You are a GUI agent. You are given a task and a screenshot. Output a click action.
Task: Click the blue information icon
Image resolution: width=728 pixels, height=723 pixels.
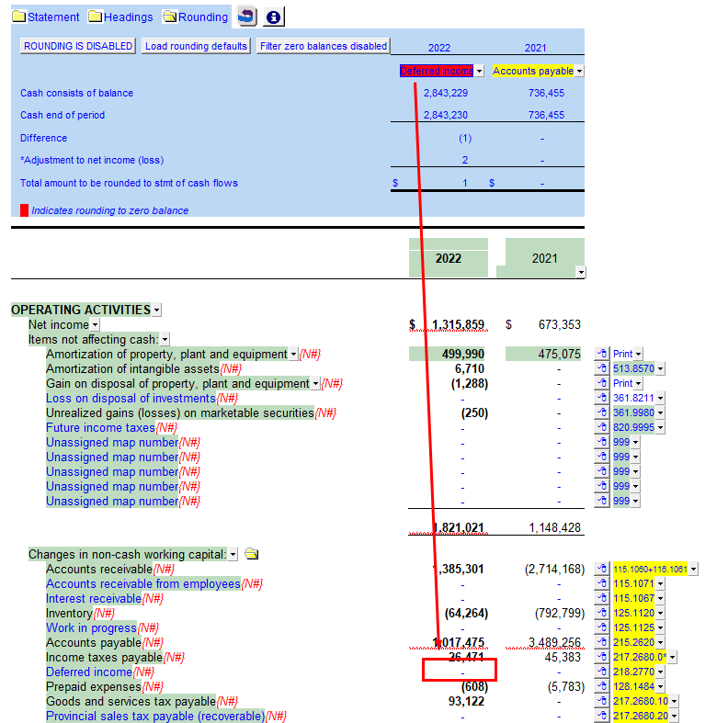(274, 17)
